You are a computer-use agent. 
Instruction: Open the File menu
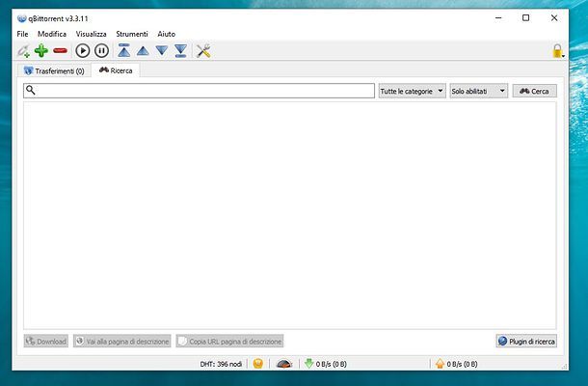[x=22, y=34]
